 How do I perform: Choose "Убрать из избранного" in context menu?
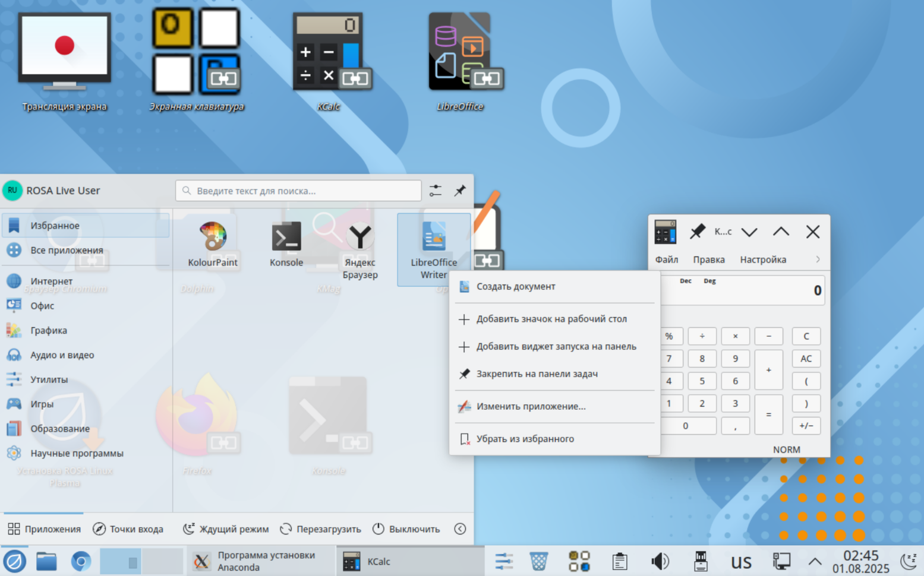[x=525, y=439]
